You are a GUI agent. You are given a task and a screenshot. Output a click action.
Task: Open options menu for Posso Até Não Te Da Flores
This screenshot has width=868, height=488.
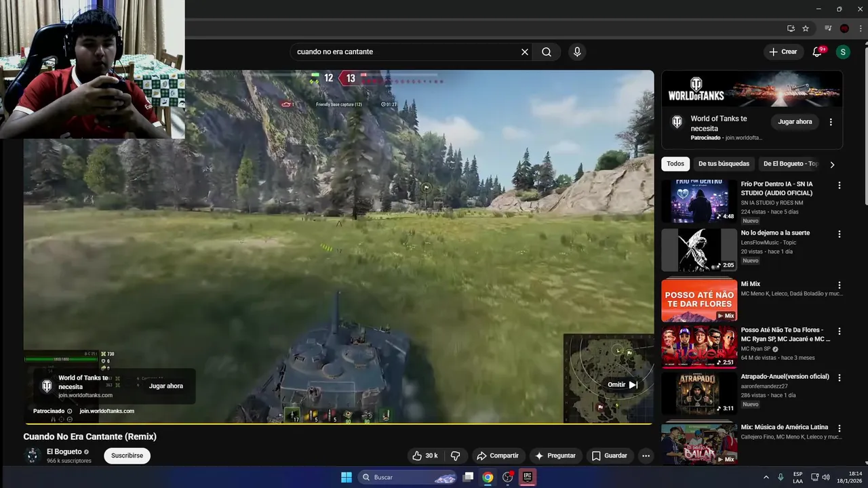tap(840, 331)
